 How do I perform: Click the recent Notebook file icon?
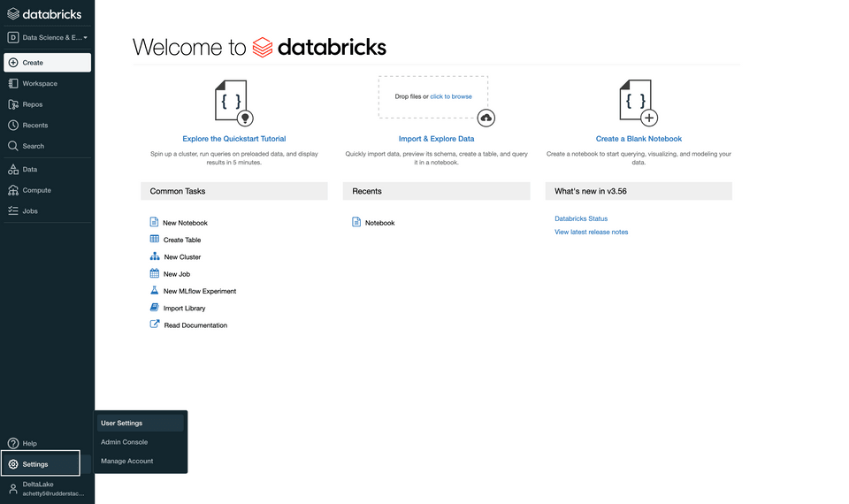(356, 222)
